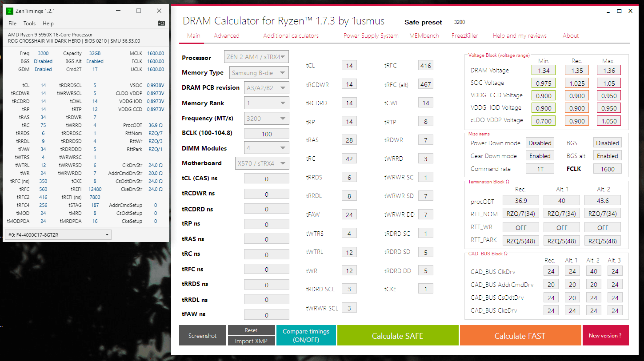Click the ZenTimings camera screenshot icon
Viewport: 644px width, 361px height.
[x=161, y=23]
